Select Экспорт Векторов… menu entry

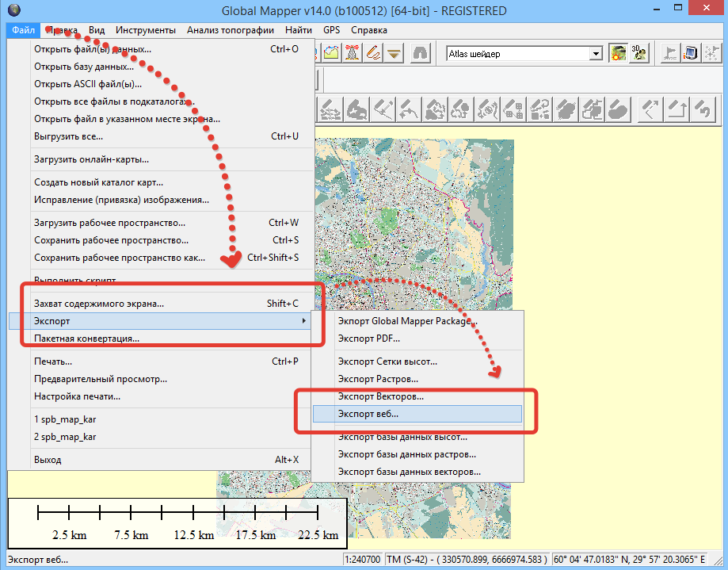click(380, 396)
